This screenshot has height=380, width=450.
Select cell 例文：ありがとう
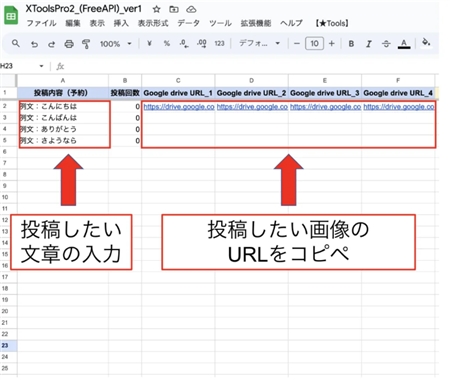[63, 129]
